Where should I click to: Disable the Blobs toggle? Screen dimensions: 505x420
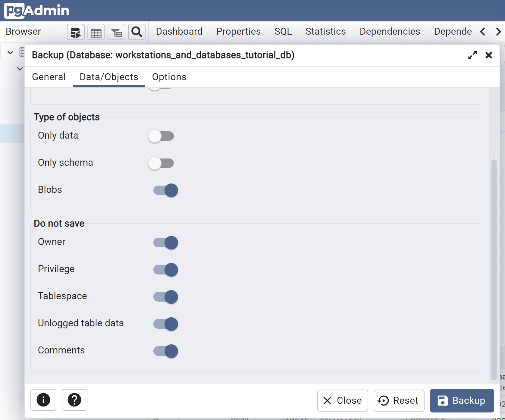click(166, 190)
